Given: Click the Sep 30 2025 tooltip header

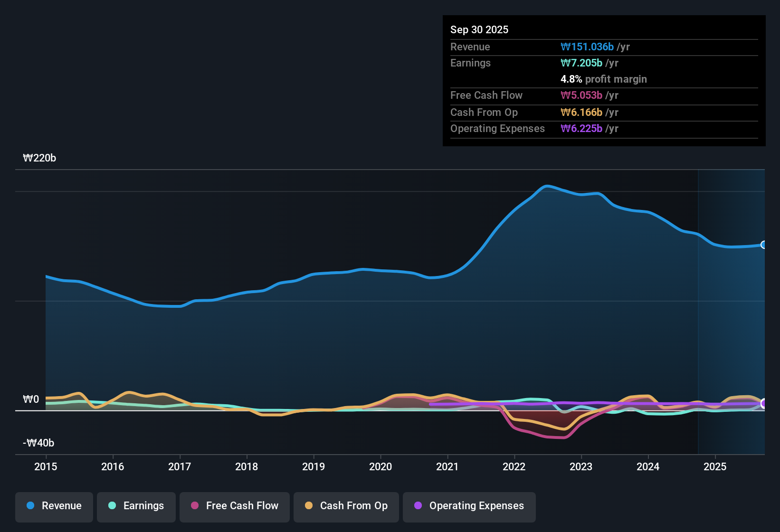Looking at the screenshot, I should coord(479,29).
